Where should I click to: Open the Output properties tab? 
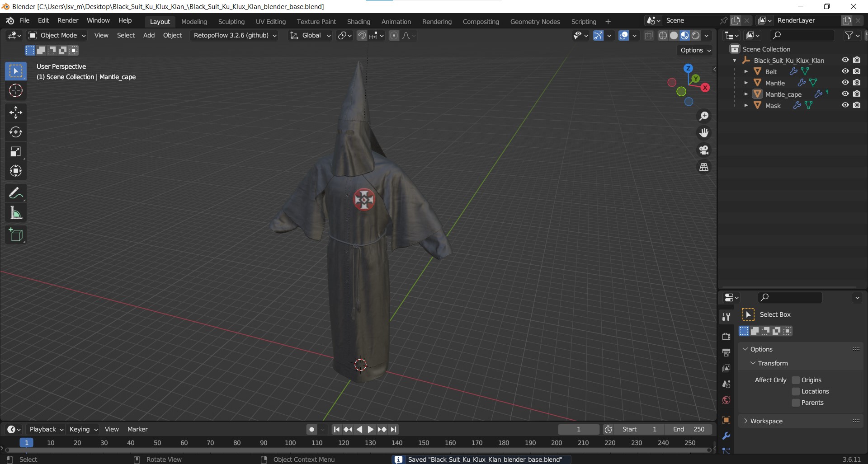[726, 352]
